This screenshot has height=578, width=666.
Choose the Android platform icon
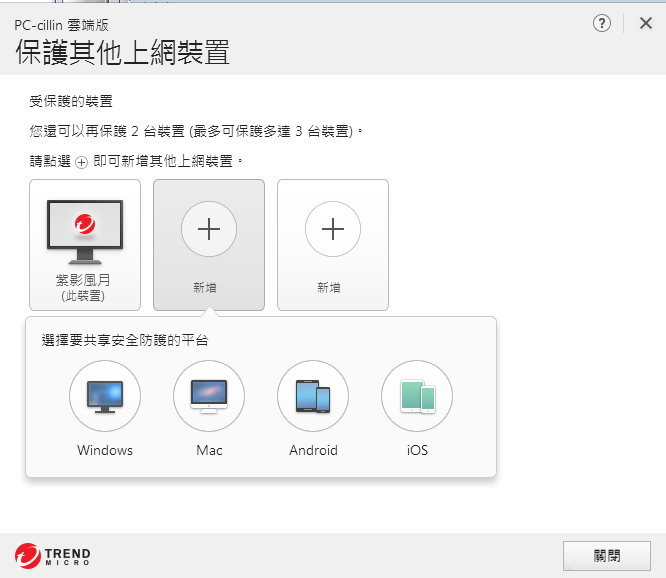(313, 396)
